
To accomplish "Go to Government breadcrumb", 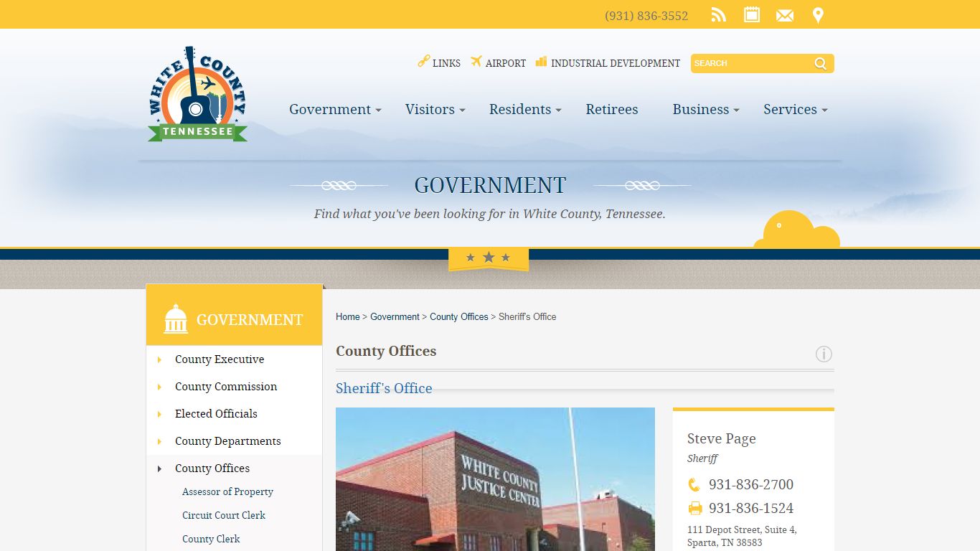I will 395,316.
